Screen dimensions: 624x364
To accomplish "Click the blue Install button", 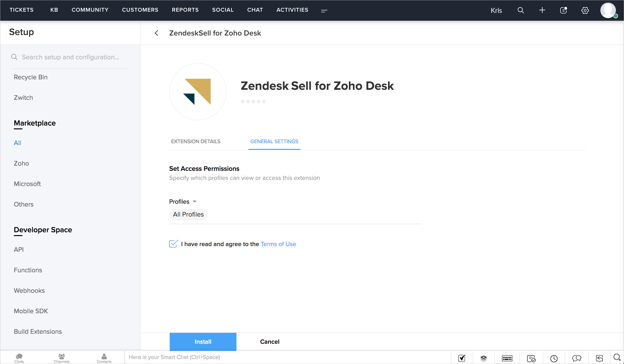I will [203, 341].
